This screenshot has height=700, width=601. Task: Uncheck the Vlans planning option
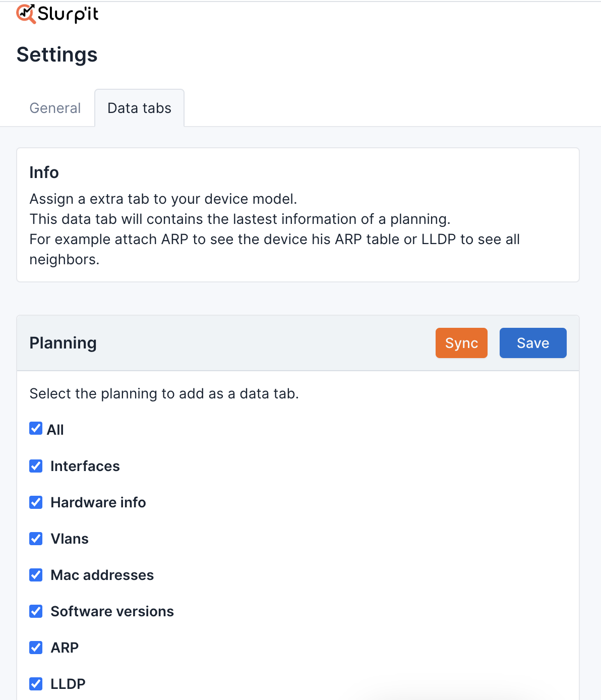pos(35,539)
